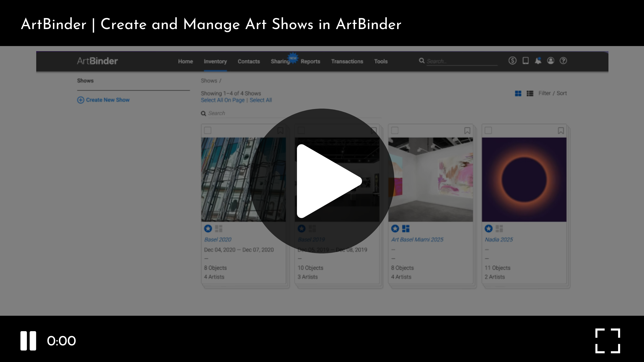644x362 pixels.
Task: Click the header Search input field
Action: pos(462,61)
